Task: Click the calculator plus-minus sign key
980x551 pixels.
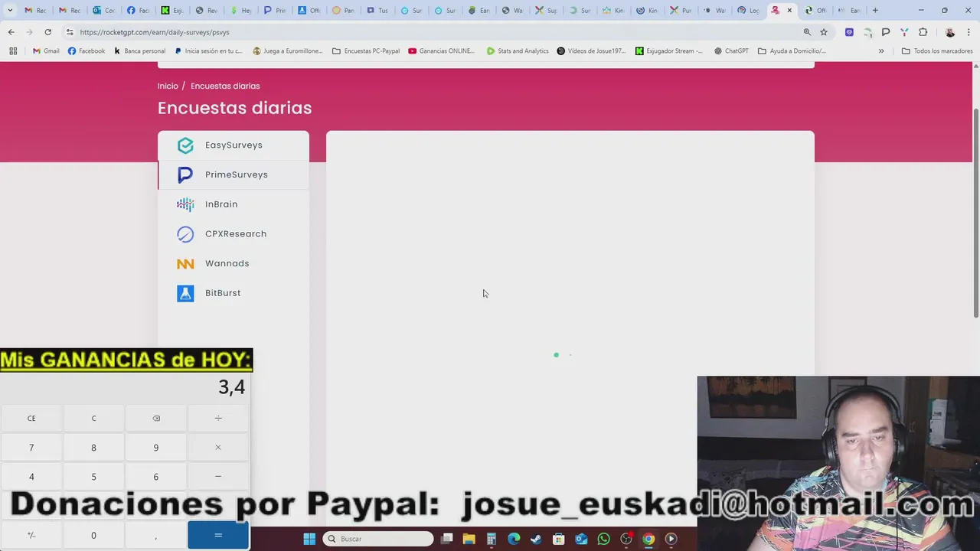Action: pyautogui.click(x=31, y=536)
